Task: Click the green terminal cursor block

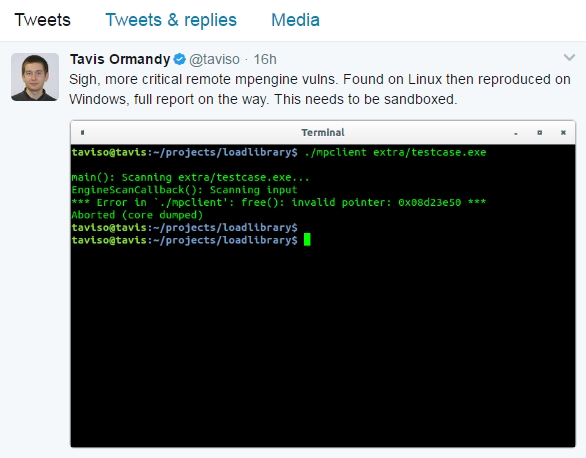Action: click(x=307, y=239)
